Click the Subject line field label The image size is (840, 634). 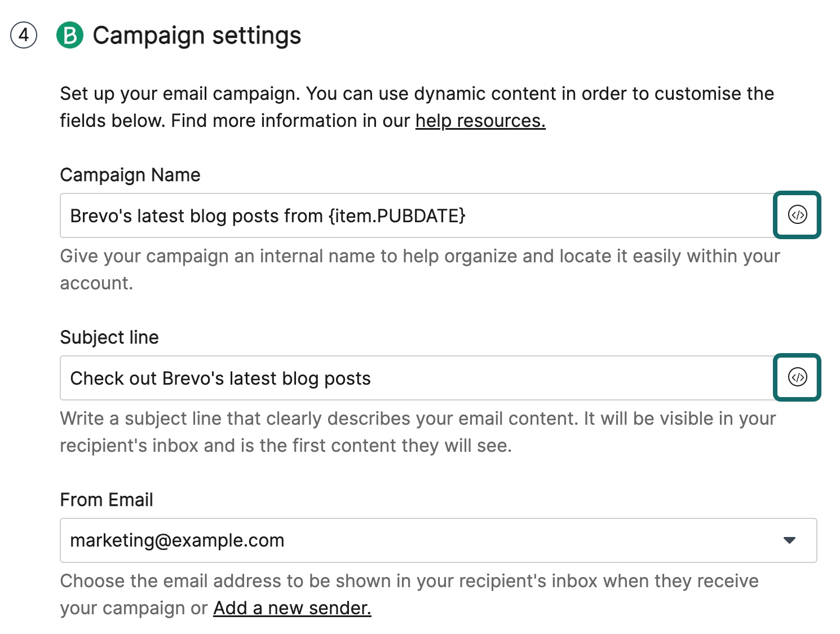click(109, 337)
